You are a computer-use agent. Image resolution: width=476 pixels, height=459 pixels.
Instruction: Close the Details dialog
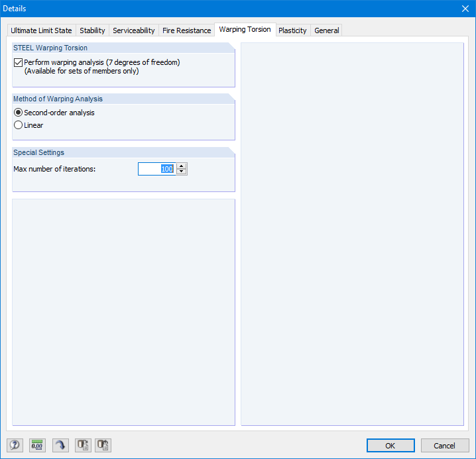(465, 9)
